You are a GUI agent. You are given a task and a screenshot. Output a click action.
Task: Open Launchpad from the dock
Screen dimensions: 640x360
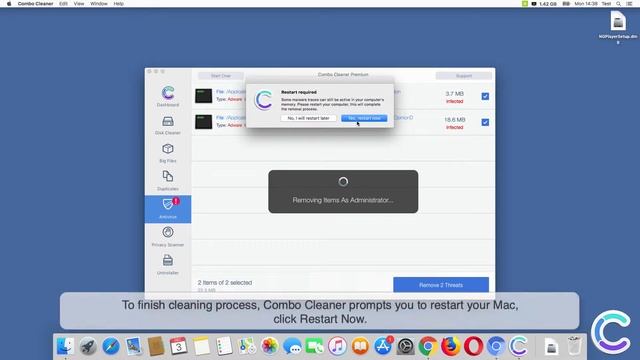click(88, 346)
